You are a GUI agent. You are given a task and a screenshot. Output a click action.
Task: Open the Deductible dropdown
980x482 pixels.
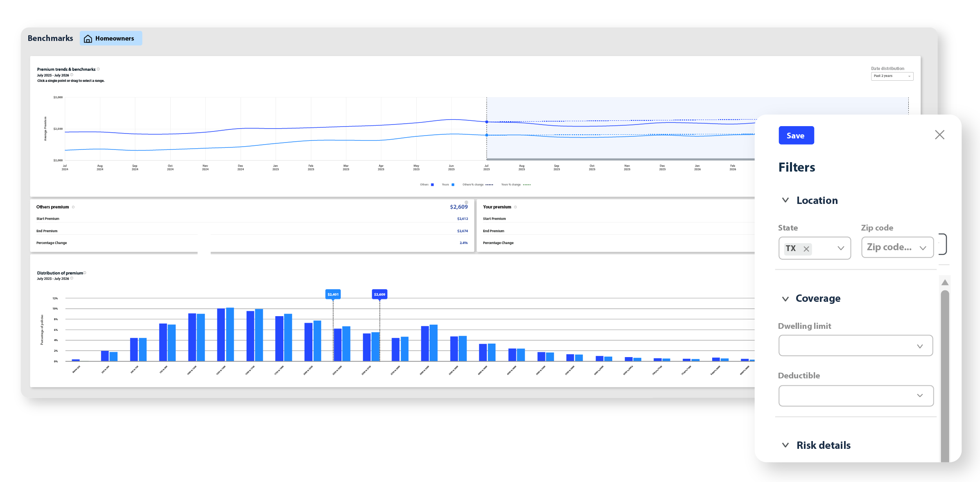click(x=856, y=396)
